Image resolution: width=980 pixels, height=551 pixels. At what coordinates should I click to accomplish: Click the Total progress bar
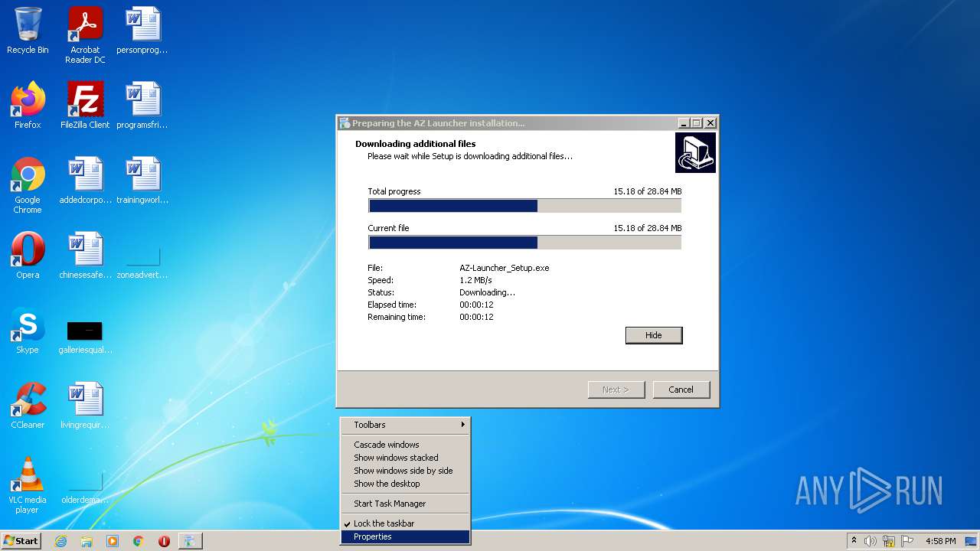(524, 206)
